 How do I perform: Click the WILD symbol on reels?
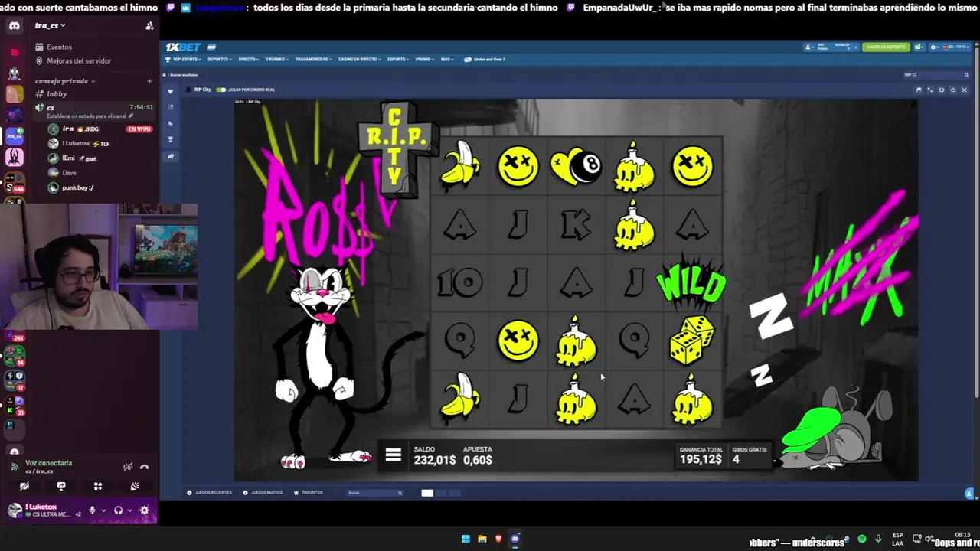point(691,283)
